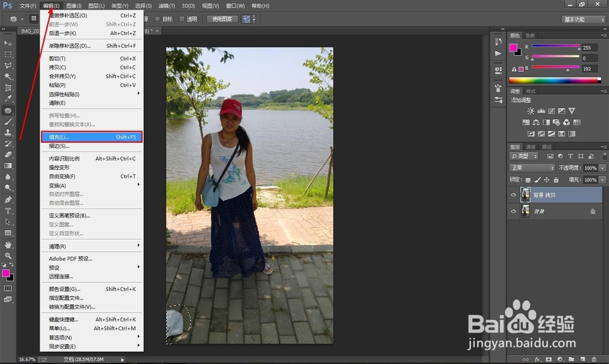Viewport: 609px width, 364px height.
Task: Select the Move tool
Action: pyautogui.click(x=8, y=43)
